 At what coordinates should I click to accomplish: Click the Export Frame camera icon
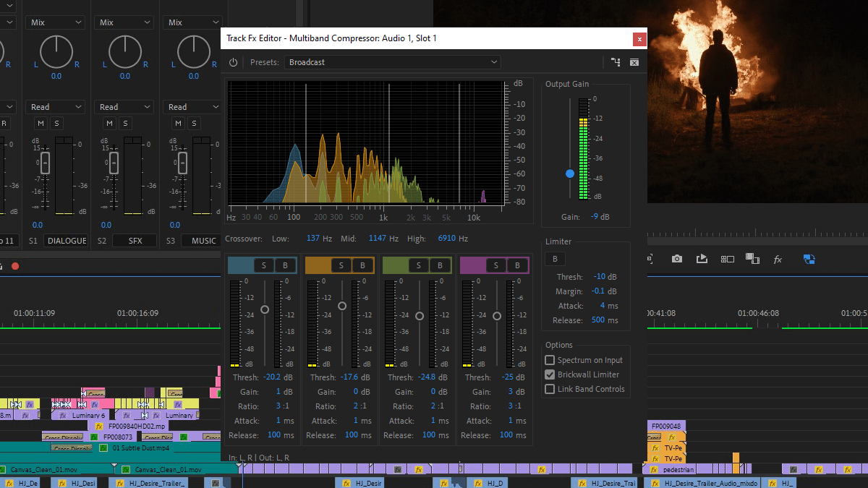click(x=677, y=258)
